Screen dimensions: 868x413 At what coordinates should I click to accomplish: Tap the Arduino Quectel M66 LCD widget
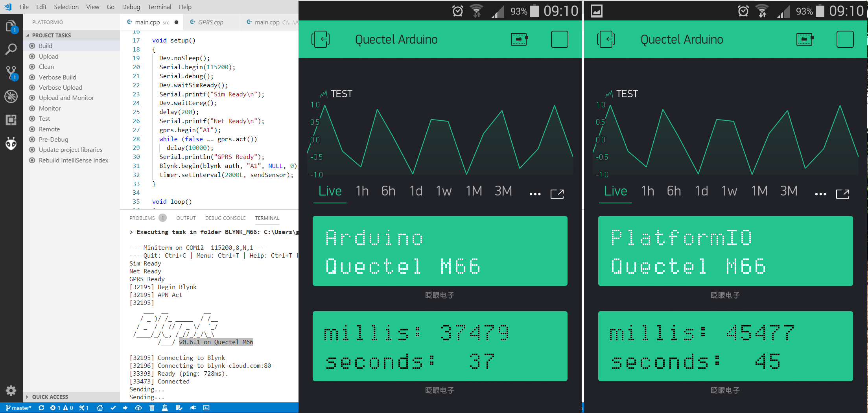(440, 251)
